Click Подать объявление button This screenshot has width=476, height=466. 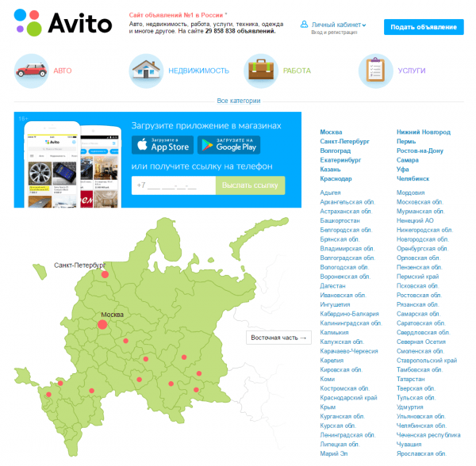pyautogui.click(x=424, y=27)
